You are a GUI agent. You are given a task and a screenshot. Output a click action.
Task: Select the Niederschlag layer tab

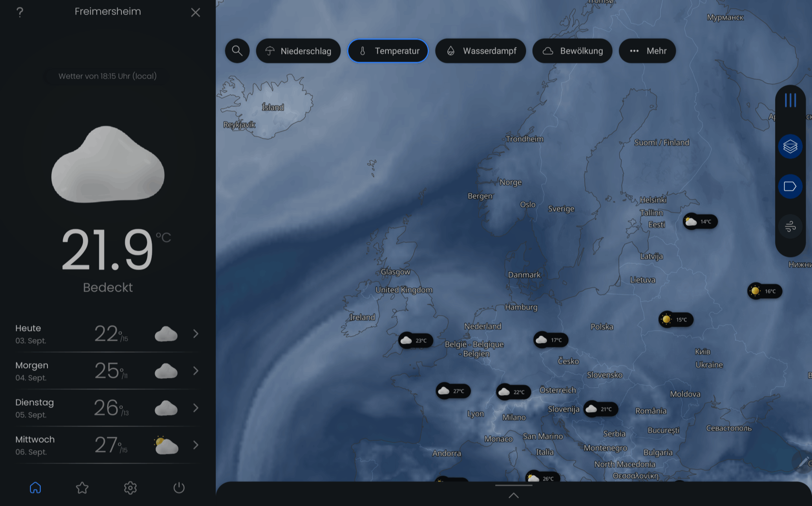point(298,51)
